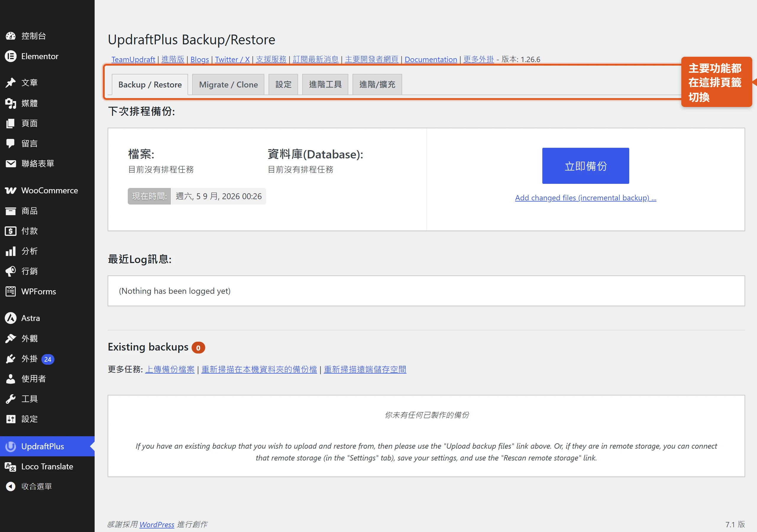Image resolution: width=757 pixels, height=532 pixels.
Task: Click the 進階版 premium link
Action: coord(173,59)
